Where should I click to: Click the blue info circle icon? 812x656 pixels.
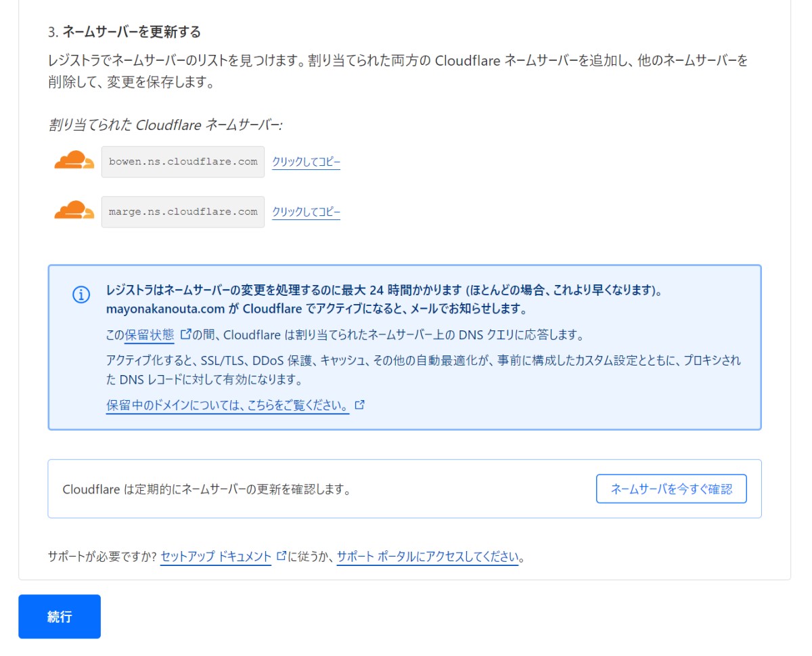[x=81, y=294]
